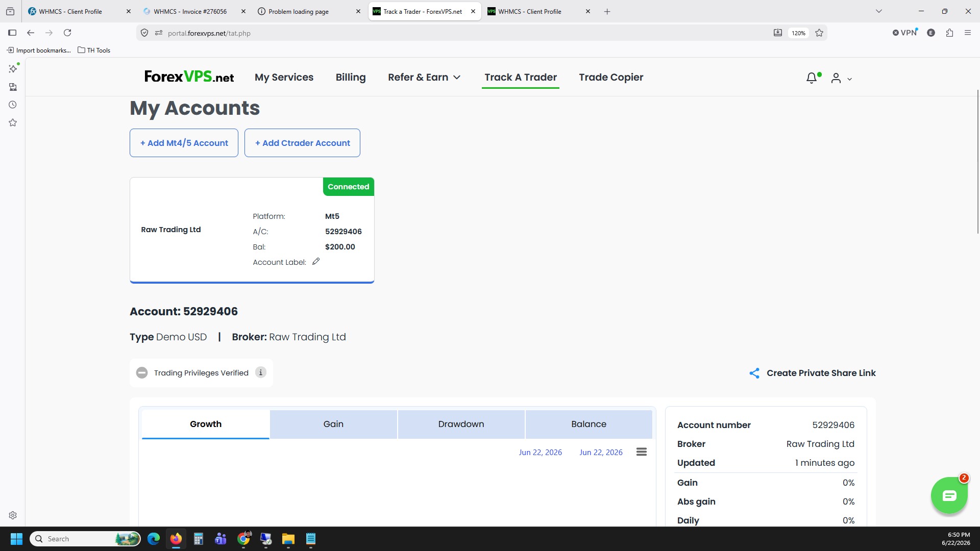Click the share icon beside Create Private Share Link
Viewport: 980px width, 551px height.
pos(754,373)
